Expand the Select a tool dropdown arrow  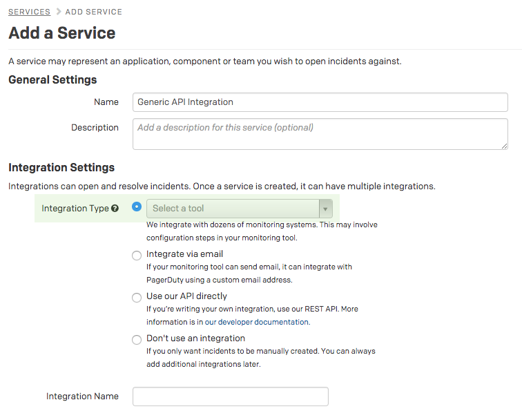point(325,209)
